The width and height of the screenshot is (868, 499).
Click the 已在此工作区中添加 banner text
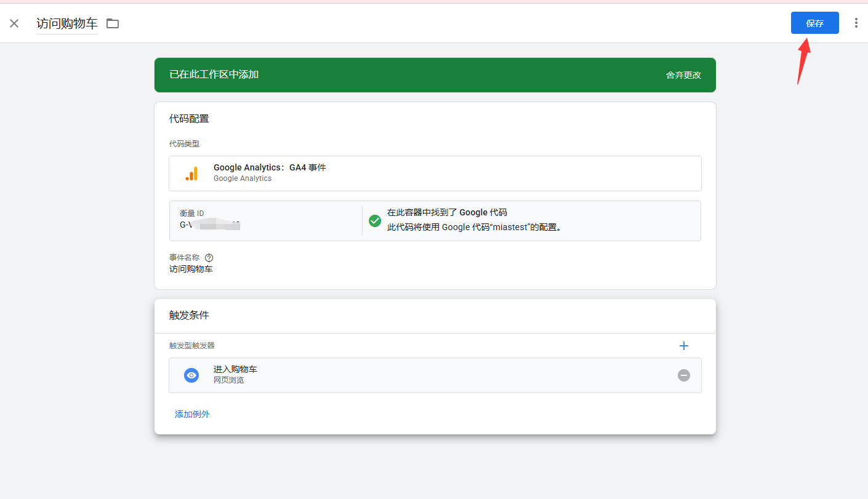(214, 74)
